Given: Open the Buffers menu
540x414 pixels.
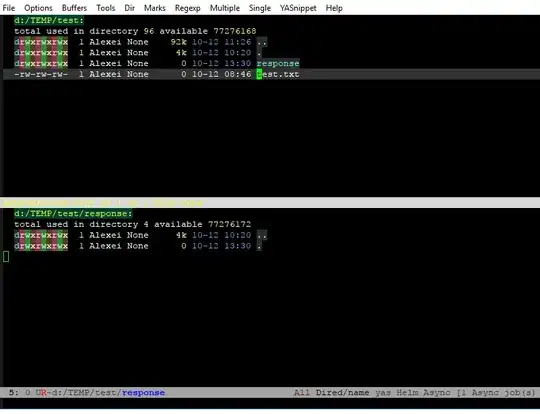Looking at the screenshot, I should click(74, 8).
